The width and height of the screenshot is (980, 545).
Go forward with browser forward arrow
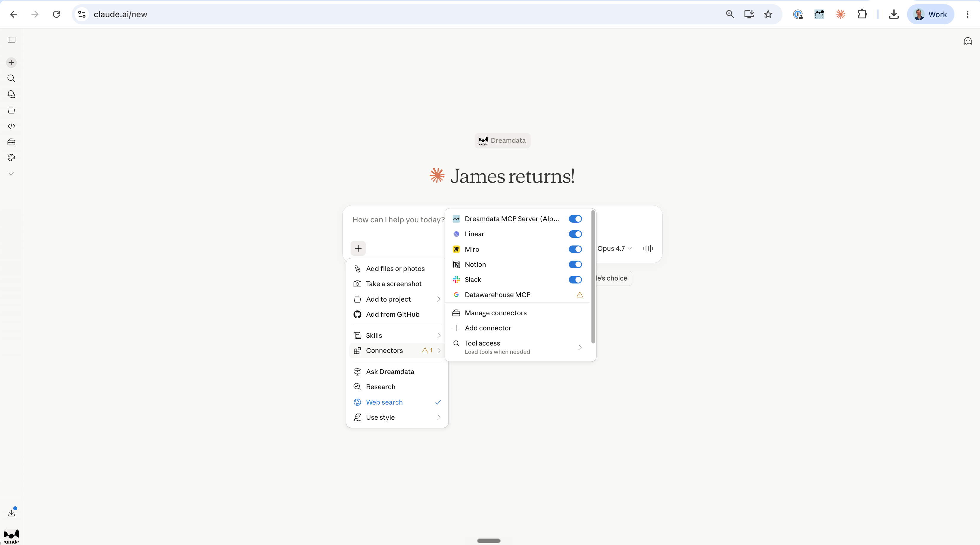coord(35,15)
